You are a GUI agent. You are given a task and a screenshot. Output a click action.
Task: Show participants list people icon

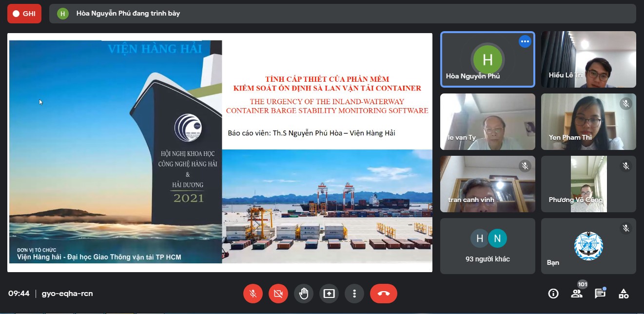(577, 294)
